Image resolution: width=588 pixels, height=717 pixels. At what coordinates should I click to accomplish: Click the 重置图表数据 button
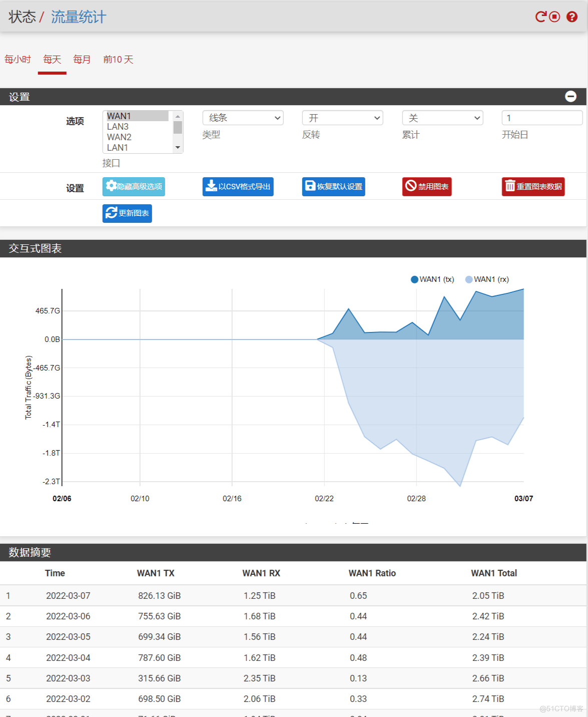533,187
